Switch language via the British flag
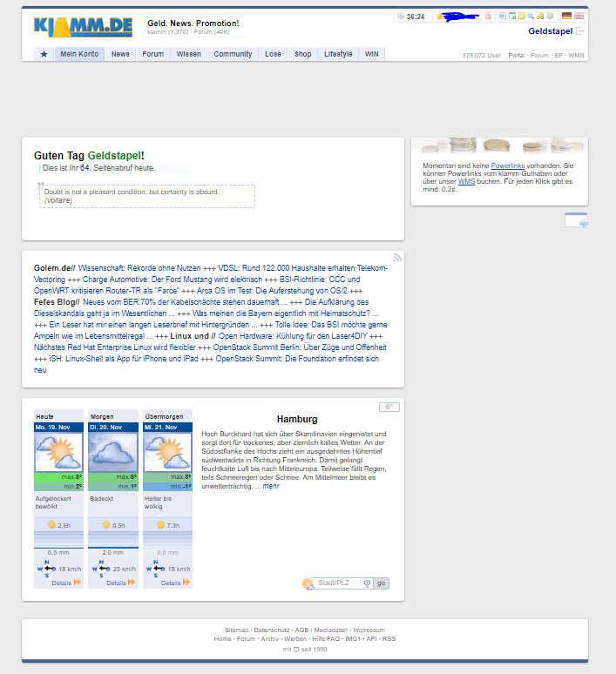Screen dimensions: 616x674 [579, 16]
